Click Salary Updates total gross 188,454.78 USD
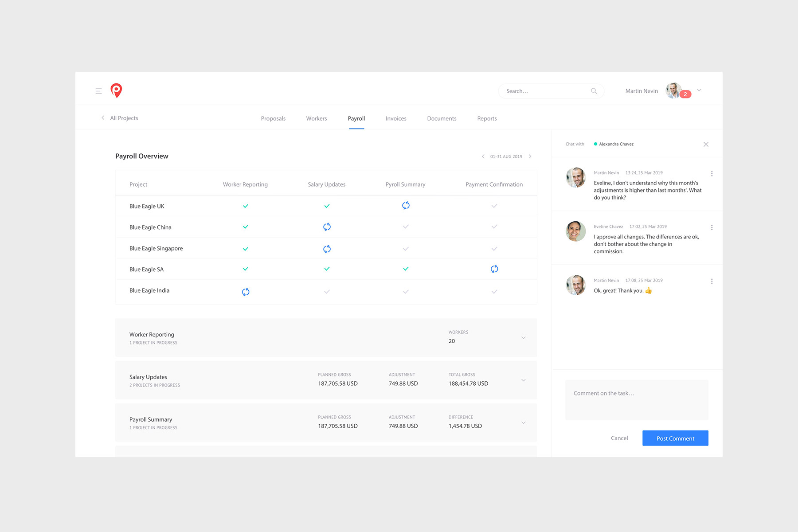This screenshot has height=532, width=798. point(468,383)
